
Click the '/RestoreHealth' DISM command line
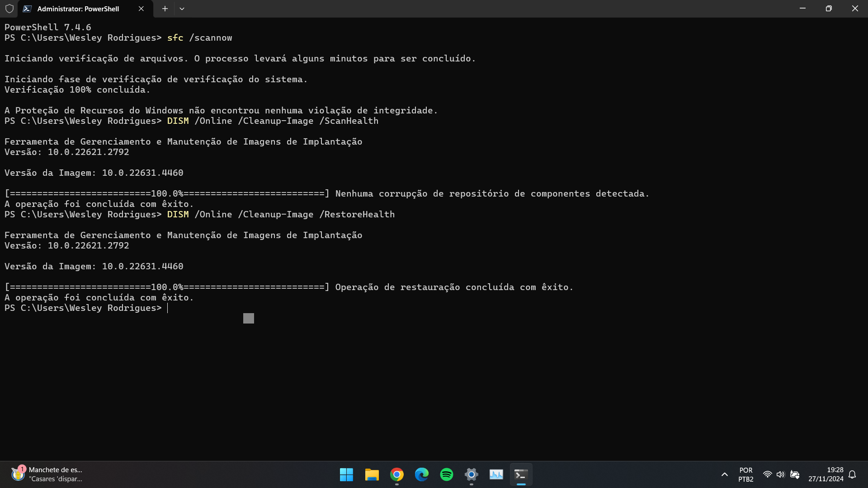coord(281,215)
